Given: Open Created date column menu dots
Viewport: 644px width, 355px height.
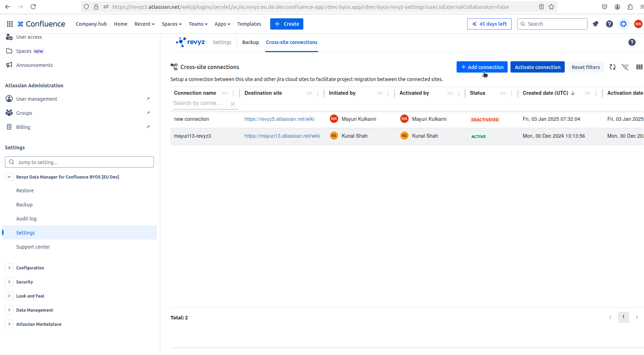Looking at the screenshot, I should click(596, 93).
